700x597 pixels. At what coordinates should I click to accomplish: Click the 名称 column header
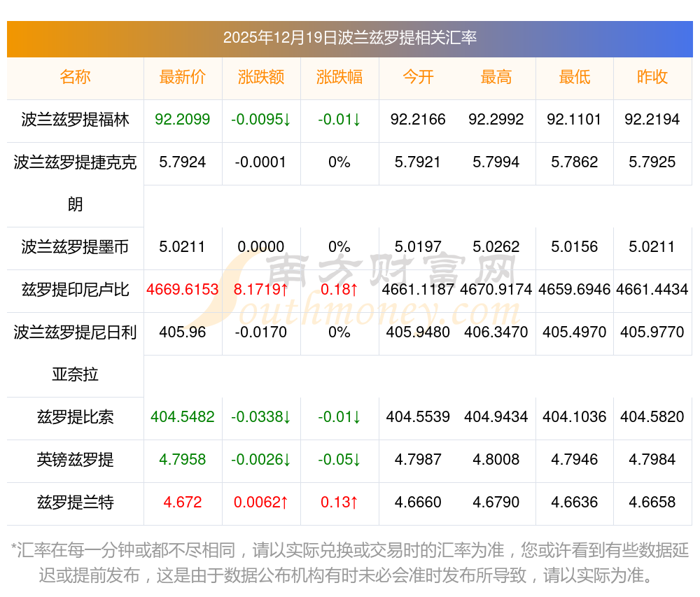click(x=75, y=77)
